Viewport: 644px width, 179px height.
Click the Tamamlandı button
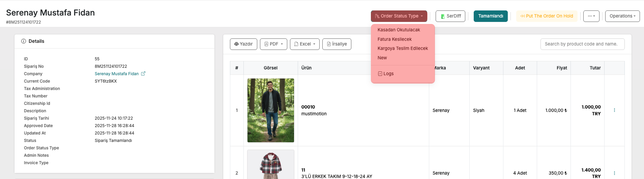490,16
